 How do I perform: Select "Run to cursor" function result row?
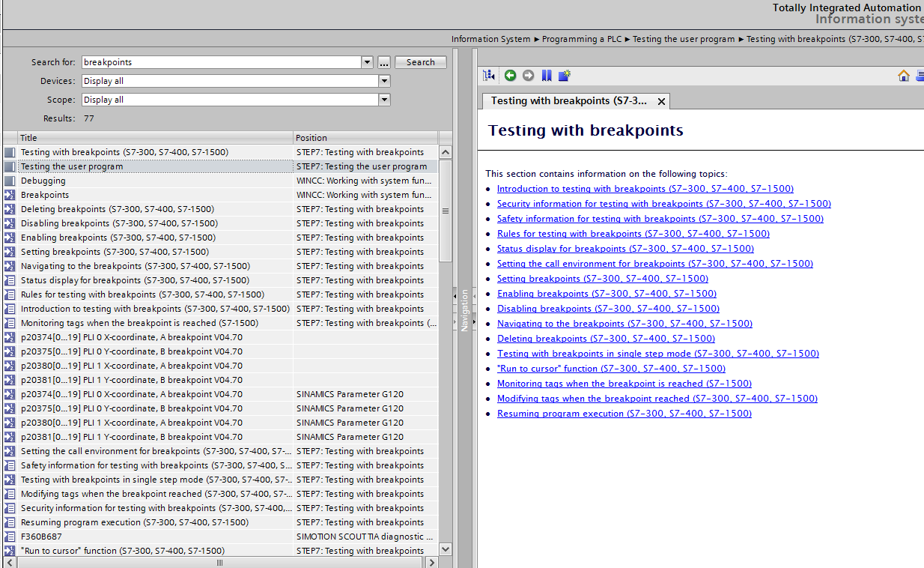pyautogui.click(x=221, y=551)
